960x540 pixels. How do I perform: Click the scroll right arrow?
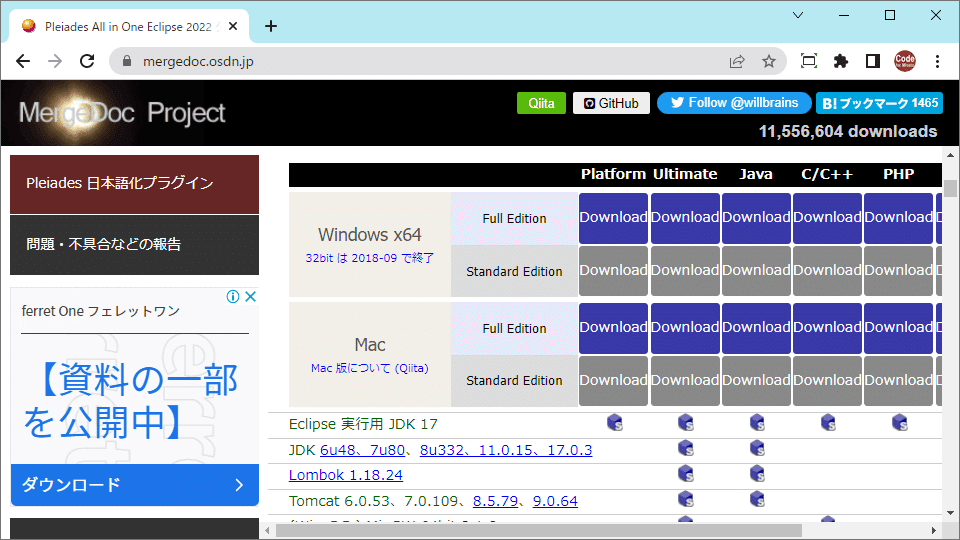pos(934,530)
